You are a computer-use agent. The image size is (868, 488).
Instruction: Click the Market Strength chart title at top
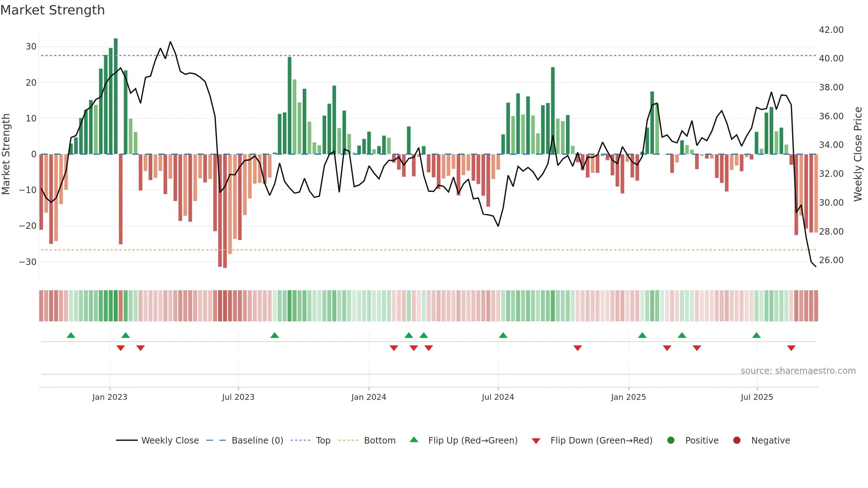pyautogui.click(x=52, y=10)
